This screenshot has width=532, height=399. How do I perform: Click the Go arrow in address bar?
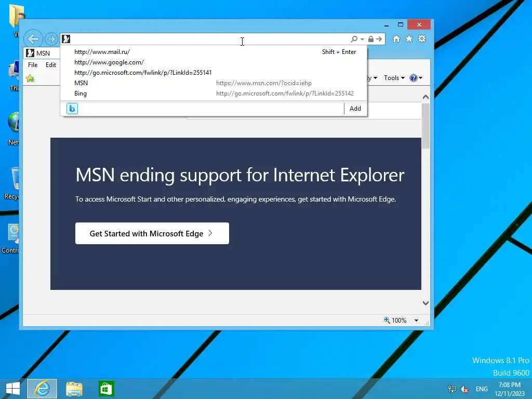click(x=379, y=39)
